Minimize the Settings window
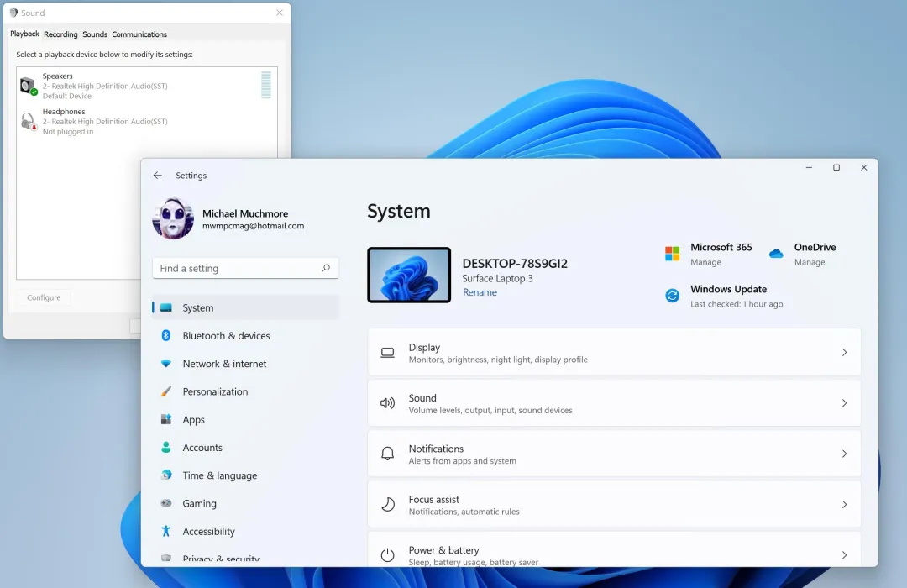Screen dimensions: 907x588 point(810,168)
